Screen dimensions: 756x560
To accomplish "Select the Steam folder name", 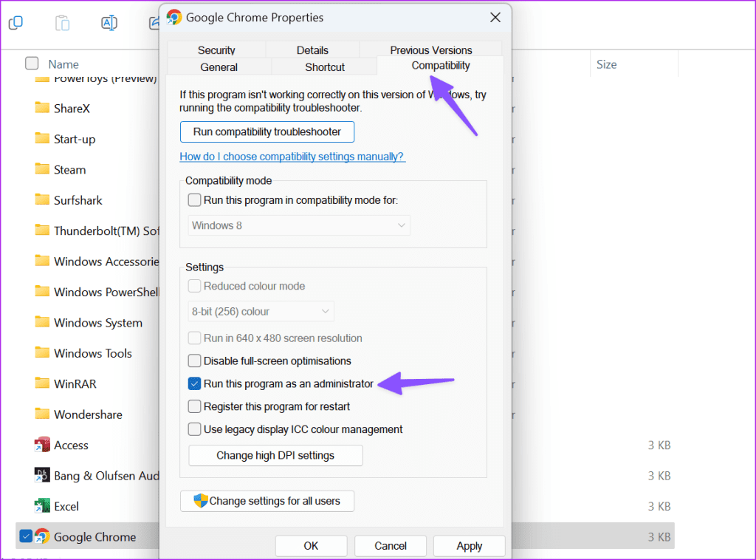I will pyautogui.click(x=70, y=169).
